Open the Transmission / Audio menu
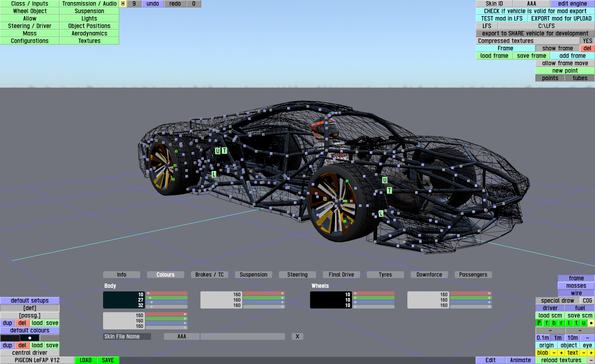Viewport: 595px width, 364px height. [89, 4]
